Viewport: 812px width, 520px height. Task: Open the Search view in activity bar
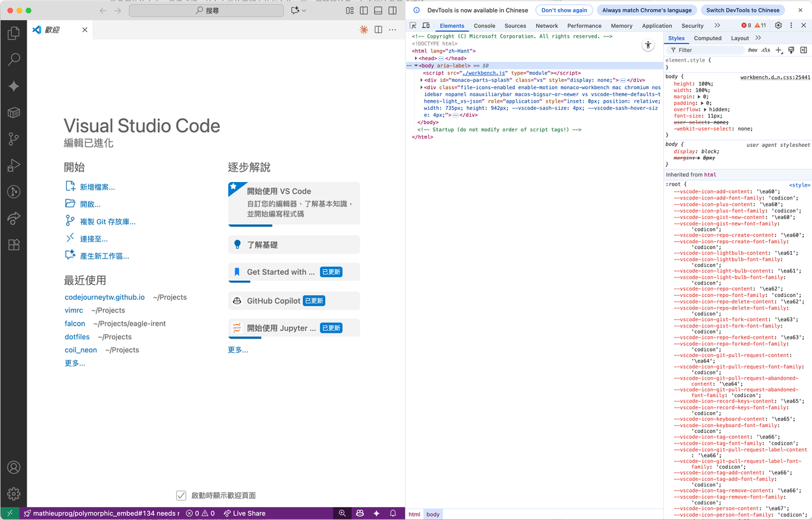pos(13,59)
